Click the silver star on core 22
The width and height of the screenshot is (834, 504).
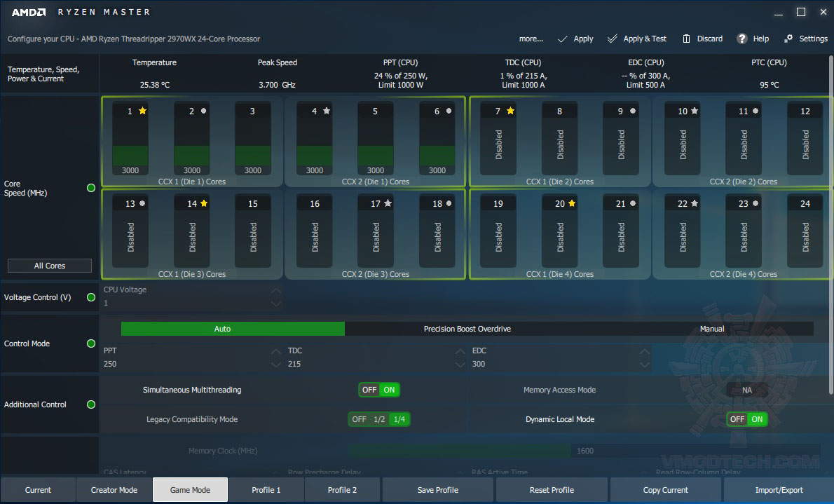[x=695, y=203]
